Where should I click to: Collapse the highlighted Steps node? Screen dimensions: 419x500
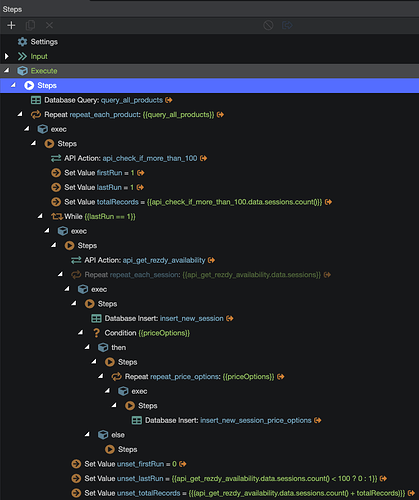pos(13,85)
